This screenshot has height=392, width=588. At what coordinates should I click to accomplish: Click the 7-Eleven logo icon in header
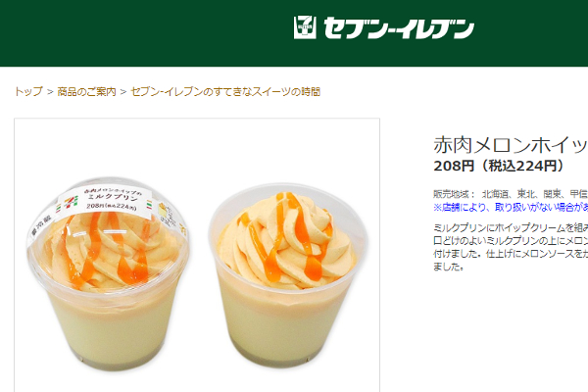tap(305, 27)
